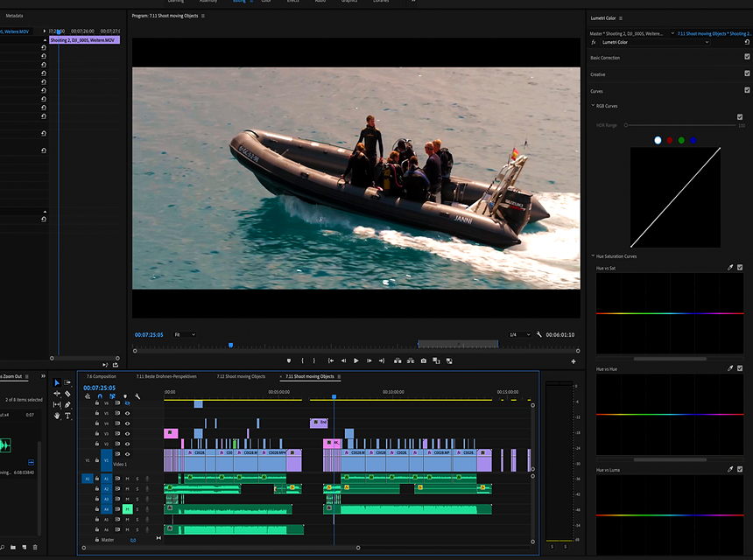Select the Hand tool
This screenshot has height=560, width=753.
(57, 416)
